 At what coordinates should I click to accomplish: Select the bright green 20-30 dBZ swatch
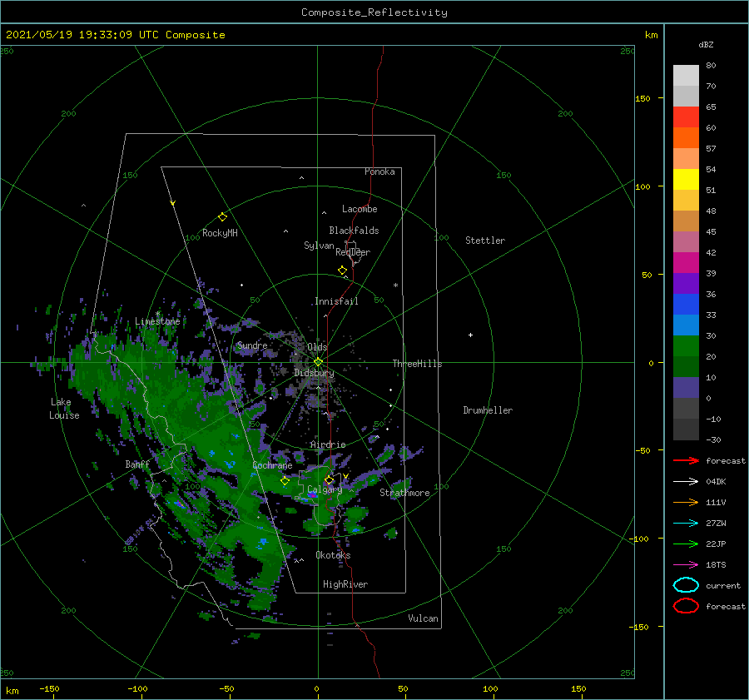[x=686, y=346]
